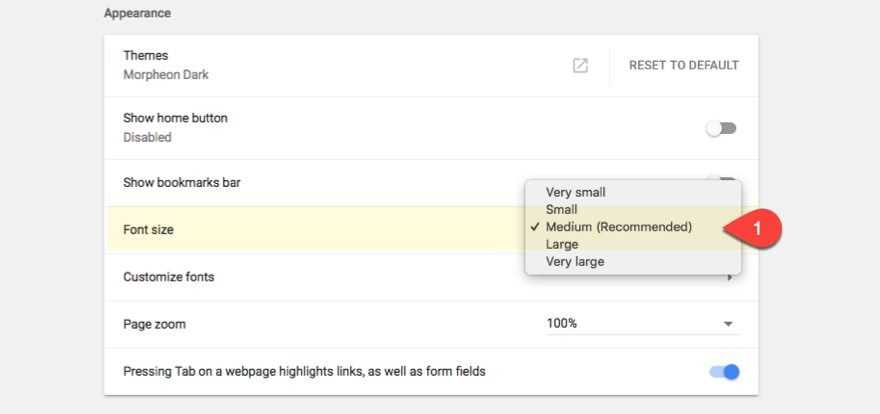Click the Pressing Tab highlights links text
880x414 pixels.
click(x=304, y=371)
